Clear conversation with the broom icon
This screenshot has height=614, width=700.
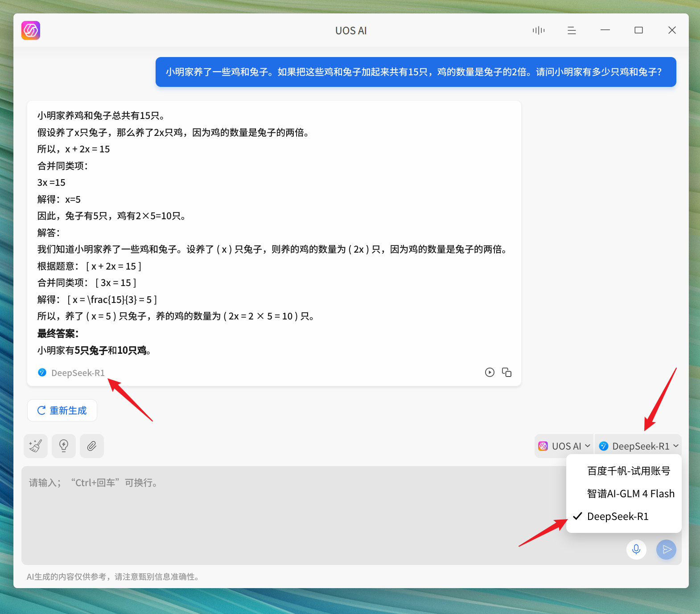36,446
